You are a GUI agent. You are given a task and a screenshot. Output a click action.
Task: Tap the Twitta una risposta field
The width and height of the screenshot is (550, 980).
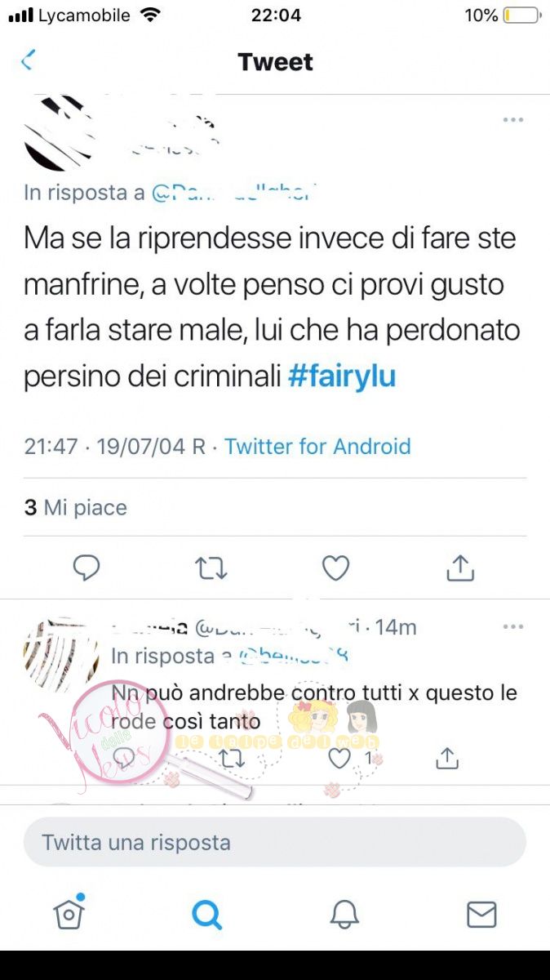pos(275,842)
